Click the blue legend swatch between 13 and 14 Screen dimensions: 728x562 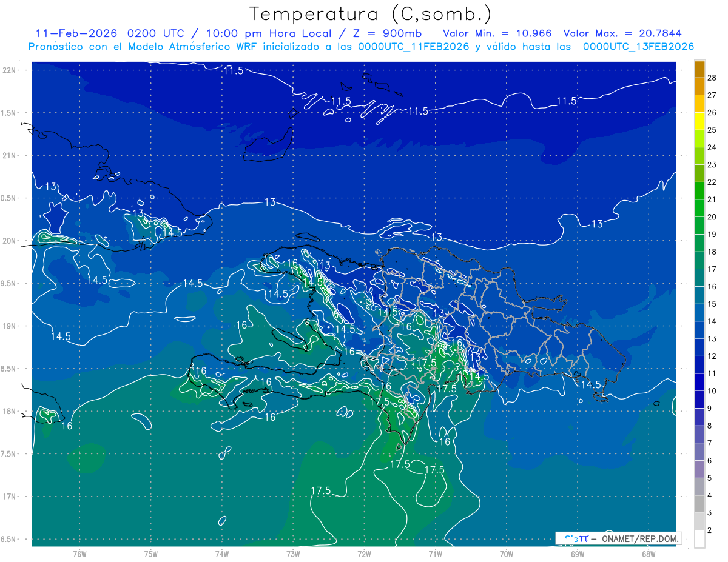699,330
